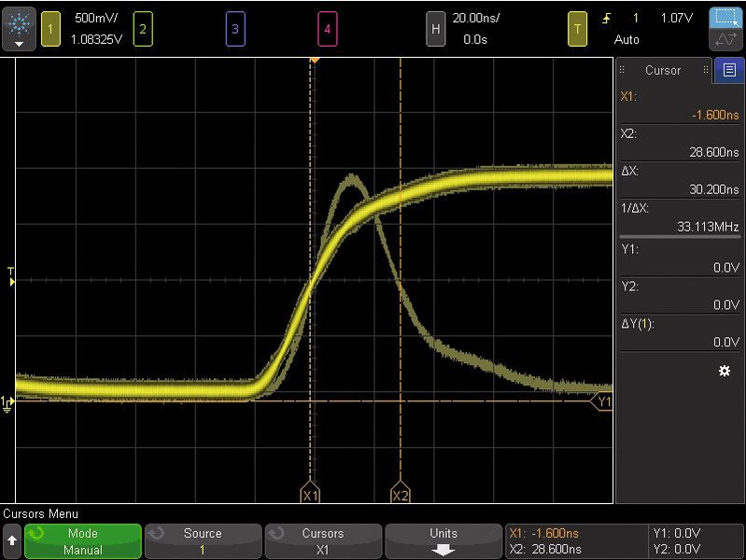Image resolution: width=746 pixels, height=560 pixels.
Task: Click the ΔX value 30.200ns
Action: pos(714,189)
